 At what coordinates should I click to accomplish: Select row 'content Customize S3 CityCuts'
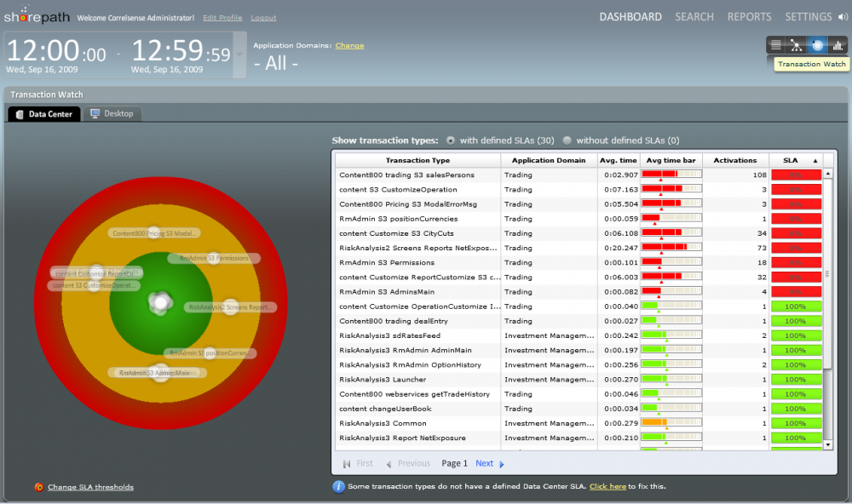click(x=579, y=233)
